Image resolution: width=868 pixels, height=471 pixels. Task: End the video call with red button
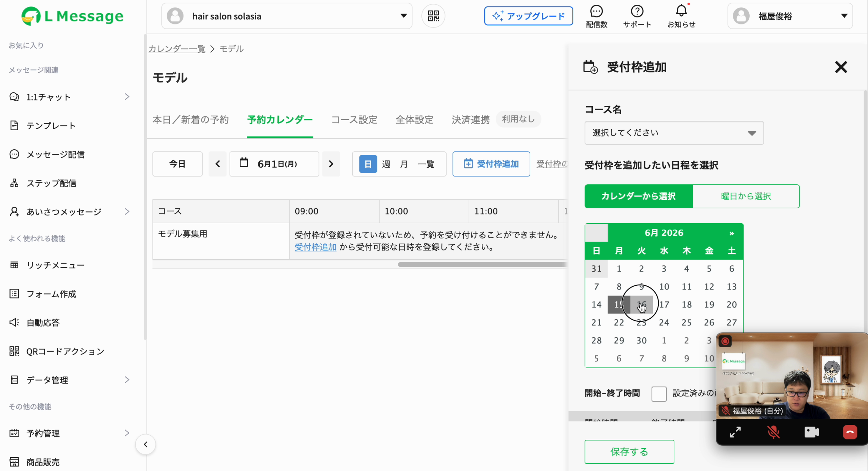point(850,432)
